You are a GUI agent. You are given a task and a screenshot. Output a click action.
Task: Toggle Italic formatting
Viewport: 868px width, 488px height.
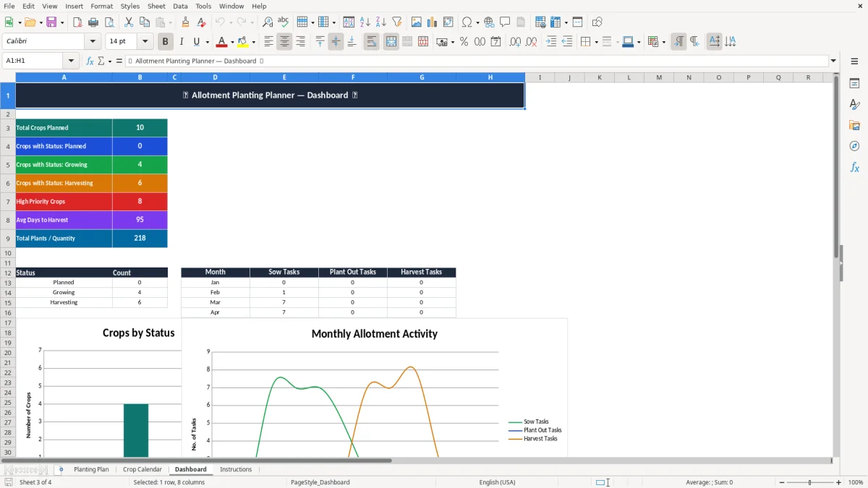182,42
